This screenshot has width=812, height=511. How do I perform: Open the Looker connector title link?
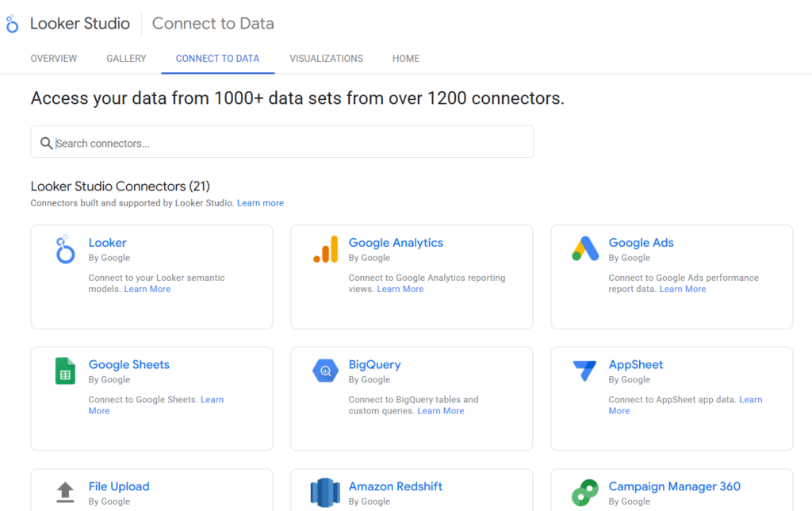click(x=108, y=243)
